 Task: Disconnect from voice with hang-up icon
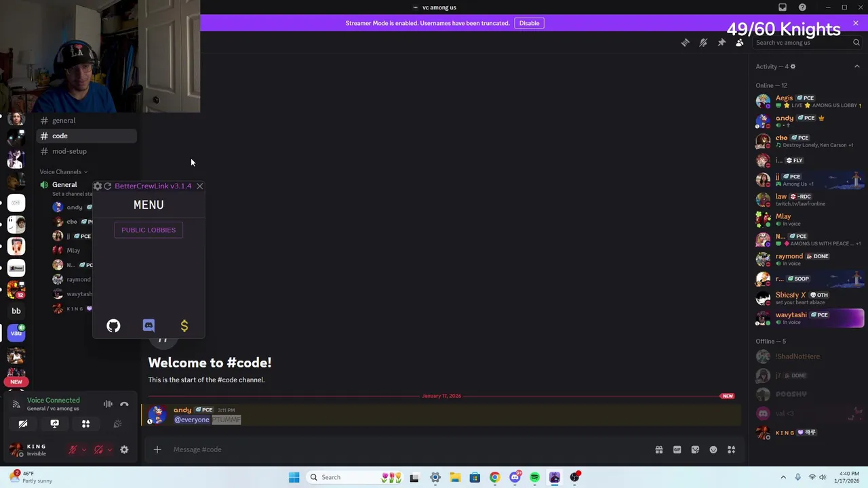124,404
